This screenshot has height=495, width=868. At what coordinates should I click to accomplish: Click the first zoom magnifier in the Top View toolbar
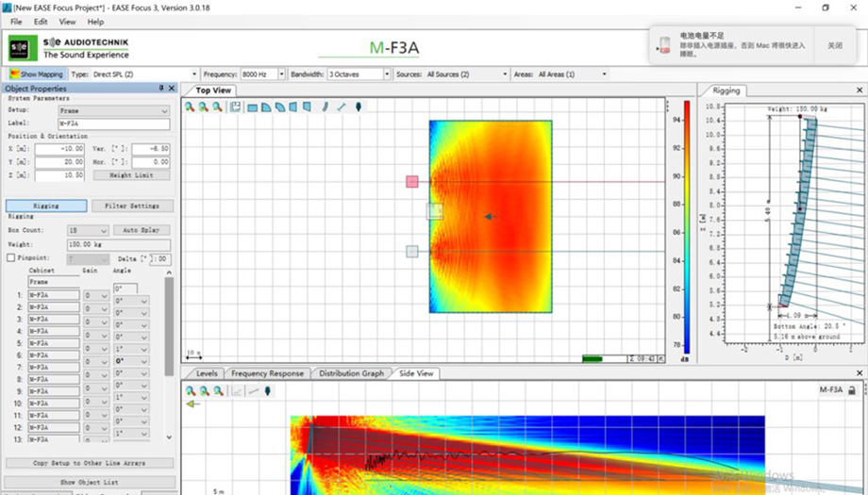click(x=190, y=107)
